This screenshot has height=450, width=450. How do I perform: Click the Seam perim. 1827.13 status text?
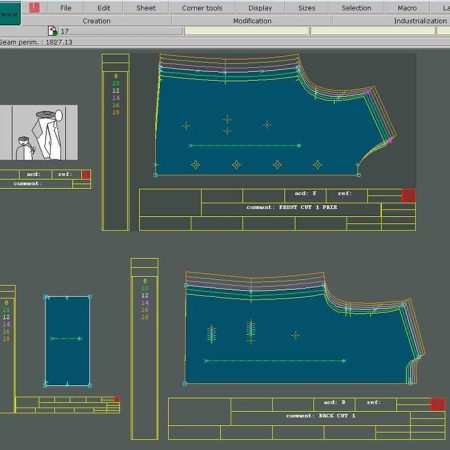(36, 42)
